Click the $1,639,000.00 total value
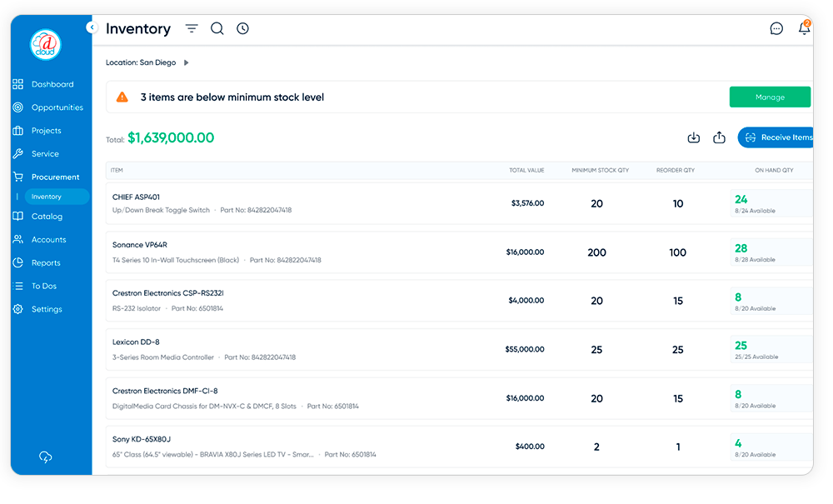 coord(171,138)
